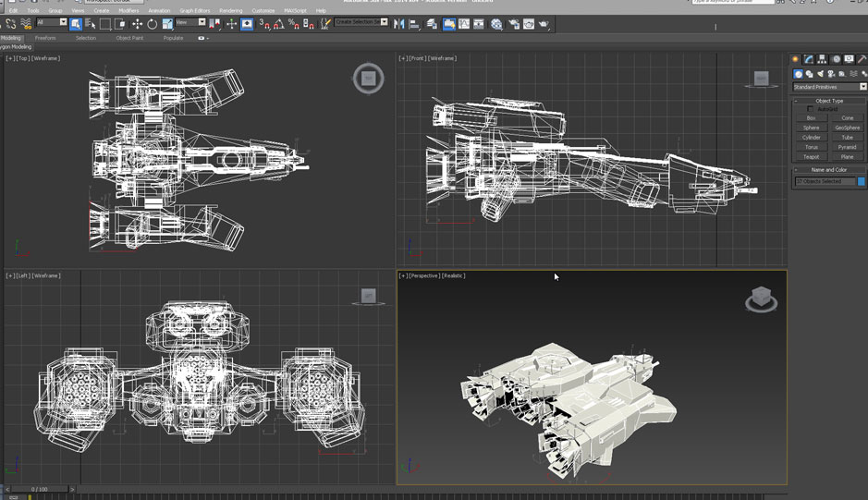
Task: Choose the Rectangular Selection Region tool
Action: (105, 24)
